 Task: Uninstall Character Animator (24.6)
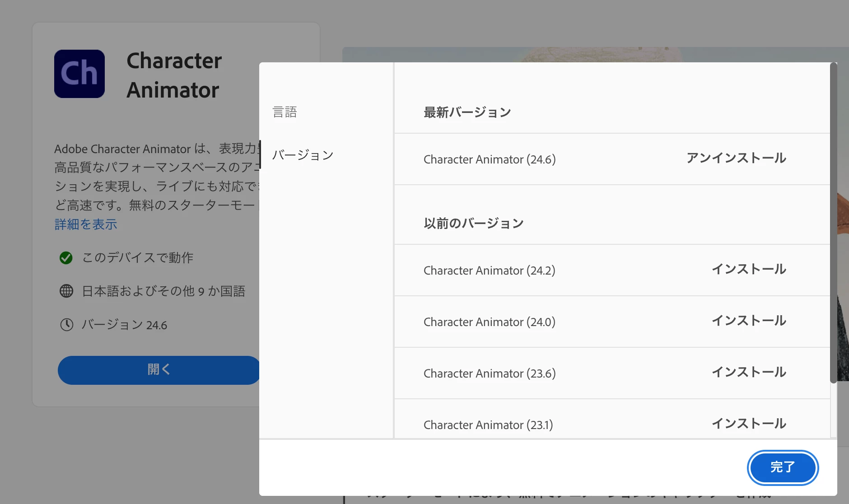(x=736, y=158)
